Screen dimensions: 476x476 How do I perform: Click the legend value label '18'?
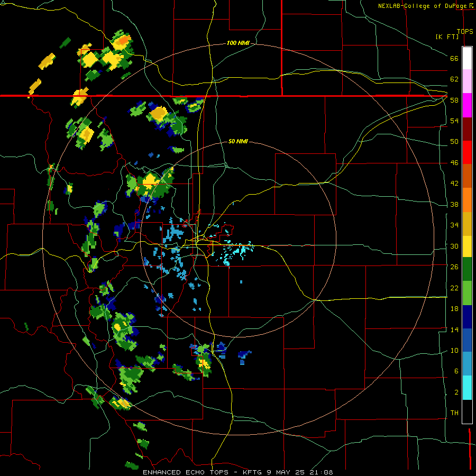point(454,309)
